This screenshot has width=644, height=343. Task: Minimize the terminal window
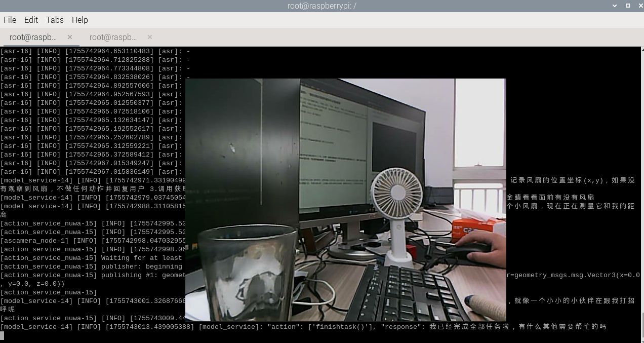pyautogui.click(x=615, y=6)
